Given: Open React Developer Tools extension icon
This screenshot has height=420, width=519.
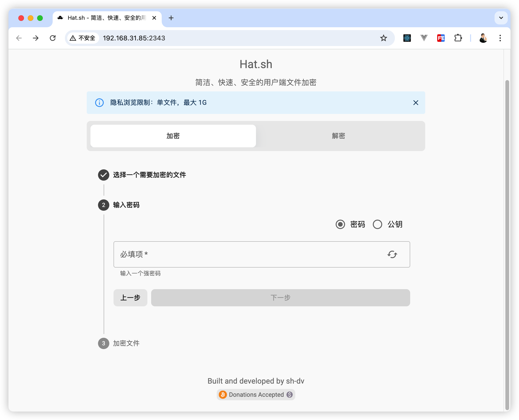Looking at the screenshot, I should coord(407,38).
